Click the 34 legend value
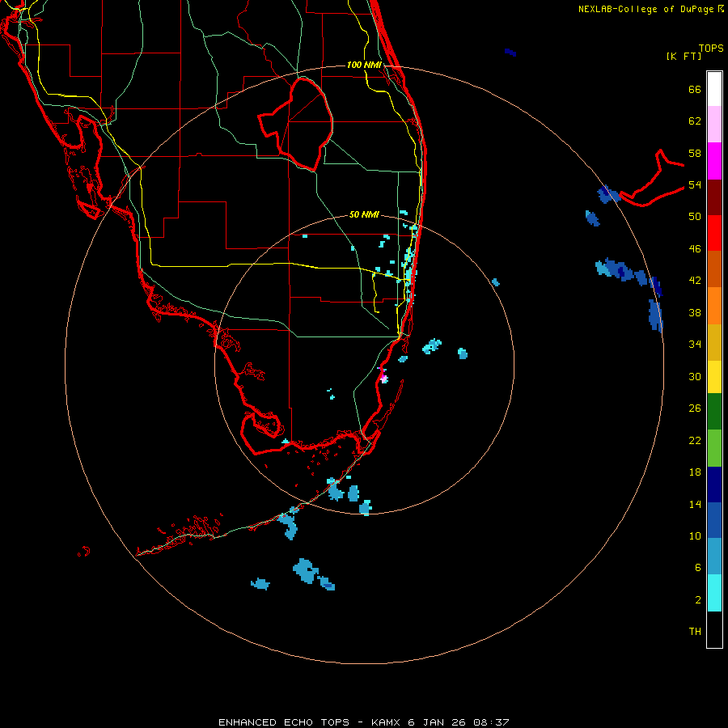The width and height of the screenshot is (728, 728). [x=695, y=345]
